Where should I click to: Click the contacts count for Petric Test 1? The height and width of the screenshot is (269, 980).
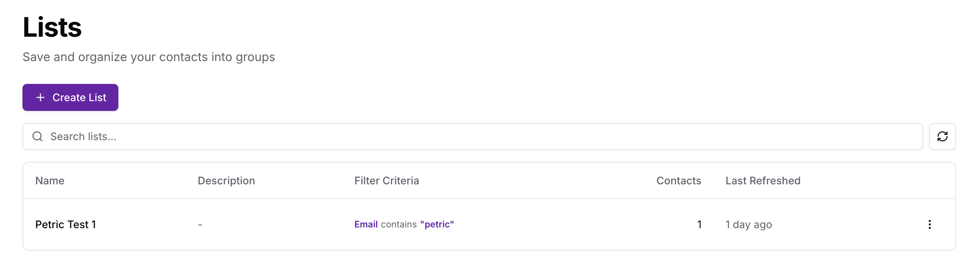(x=699, y=224)
